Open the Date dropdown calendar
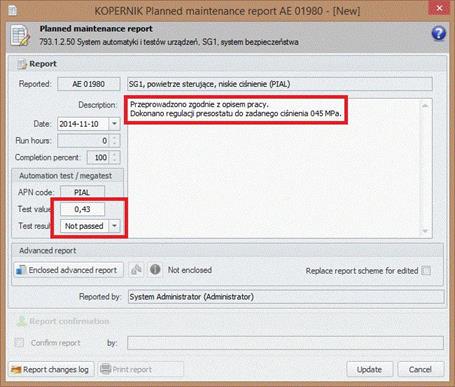This screenshot has height=387, width=455. point(114,124)
